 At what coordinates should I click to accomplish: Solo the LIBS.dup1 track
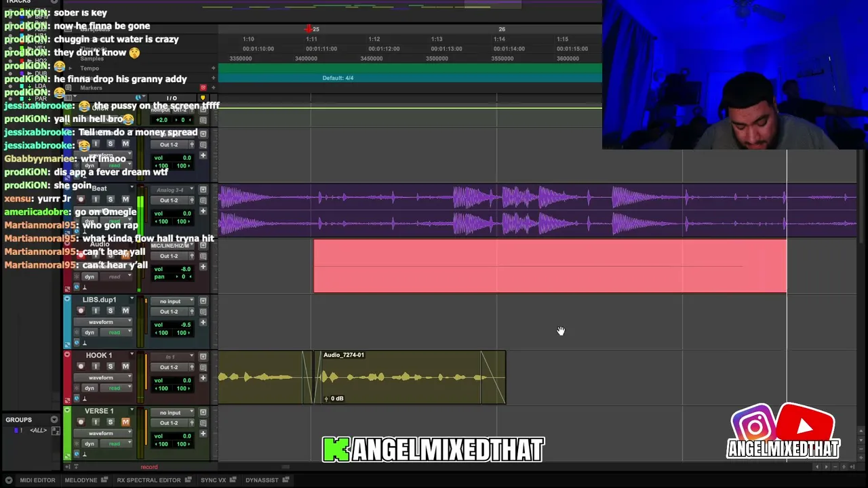tap(111, 310)
